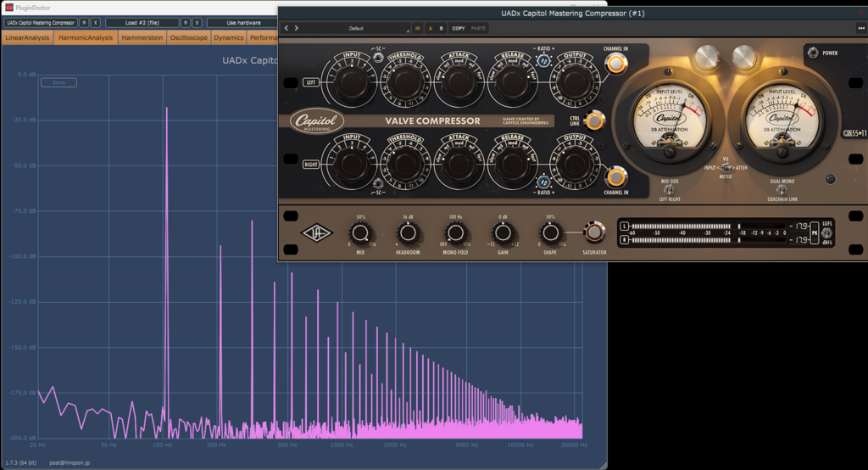
Task: Click the right channel Threshold knob
Action: click(404, 165)
